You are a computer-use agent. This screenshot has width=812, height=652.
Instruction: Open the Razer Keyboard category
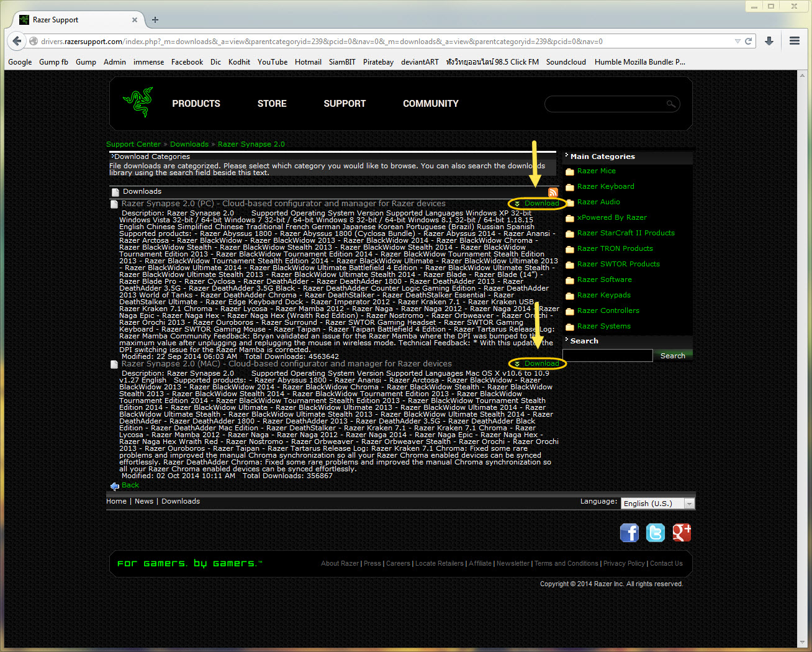606,187
